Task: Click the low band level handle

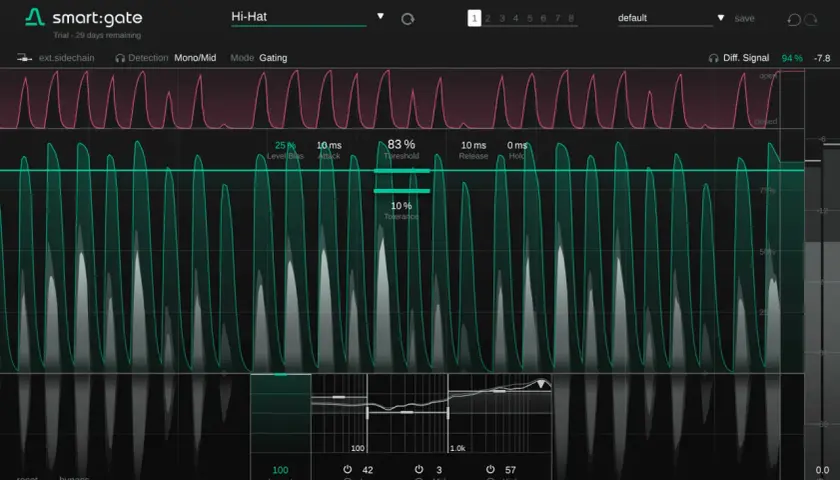Action: click(339, 397)
